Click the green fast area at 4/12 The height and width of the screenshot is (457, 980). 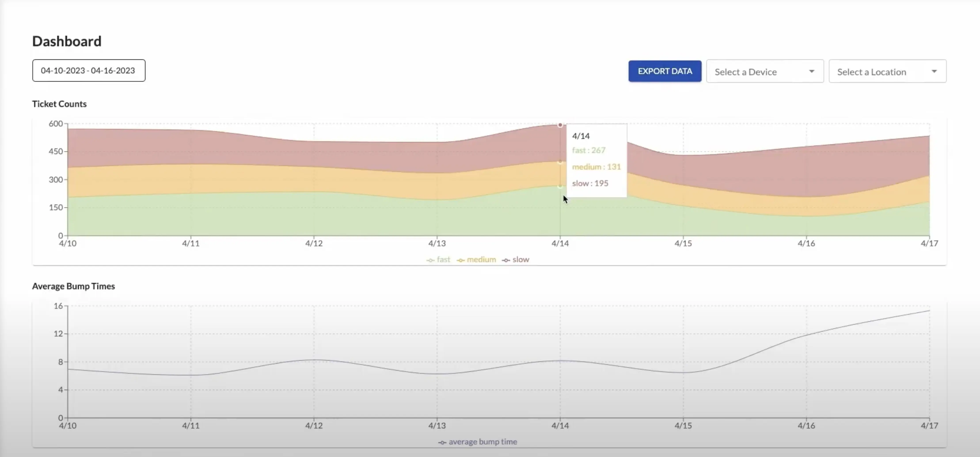(x=314, y=213)
